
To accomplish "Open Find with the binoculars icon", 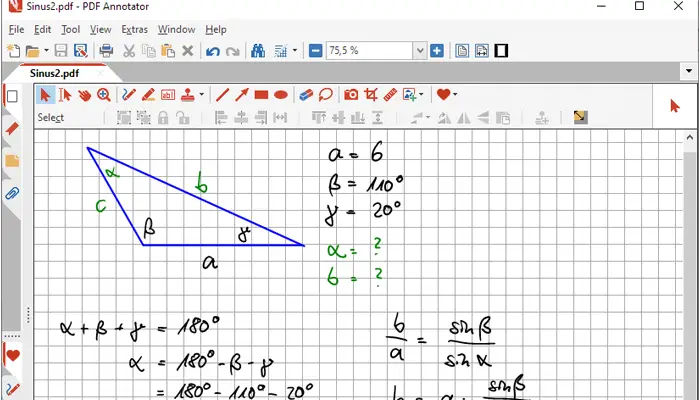I will tap(258, 51).
